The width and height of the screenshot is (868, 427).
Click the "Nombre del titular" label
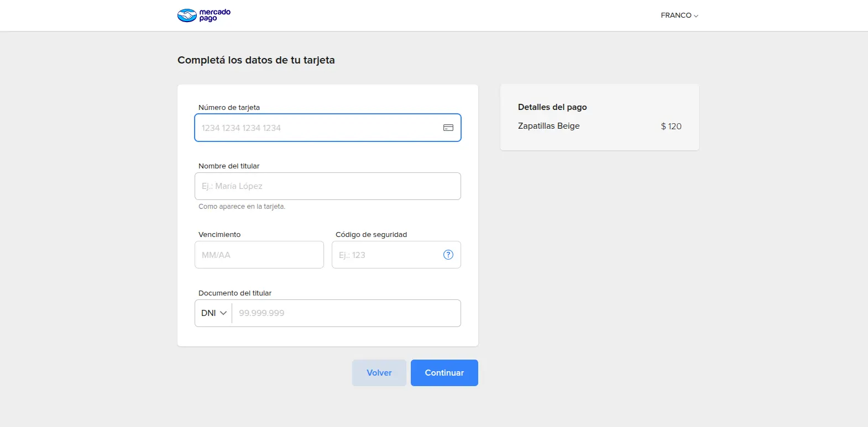[229, 166]
